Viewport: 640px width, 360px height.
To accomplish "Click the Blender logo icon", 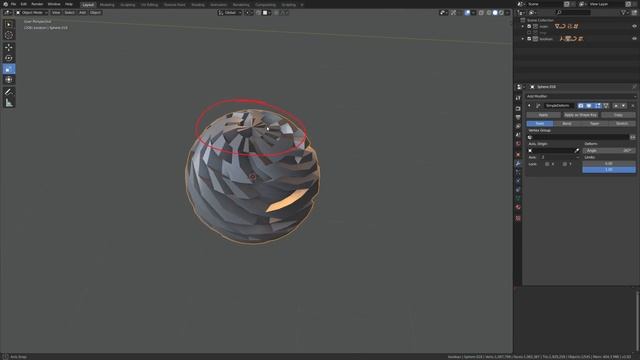I will [x=5, y=4].
